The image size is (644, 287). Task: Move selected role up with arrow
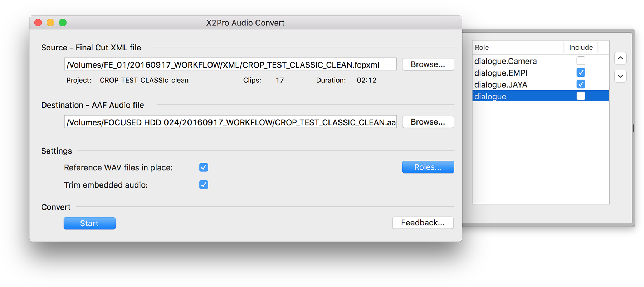[620, 58]
